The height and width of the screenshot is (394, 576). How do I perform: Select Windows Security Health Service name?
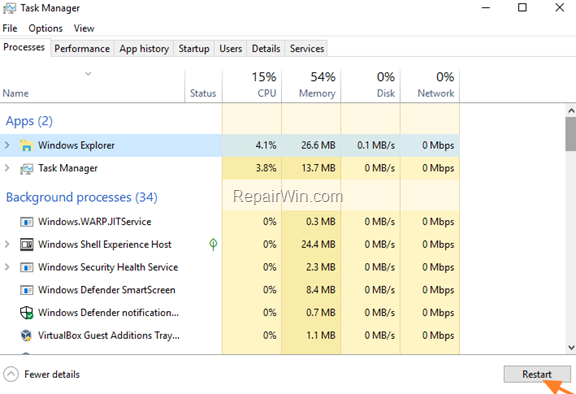108,267
